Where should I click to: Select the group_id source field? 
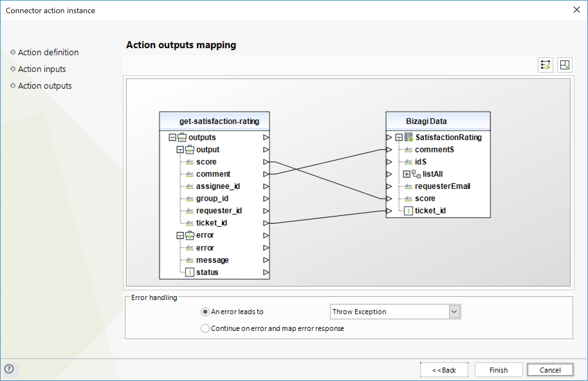212,199
